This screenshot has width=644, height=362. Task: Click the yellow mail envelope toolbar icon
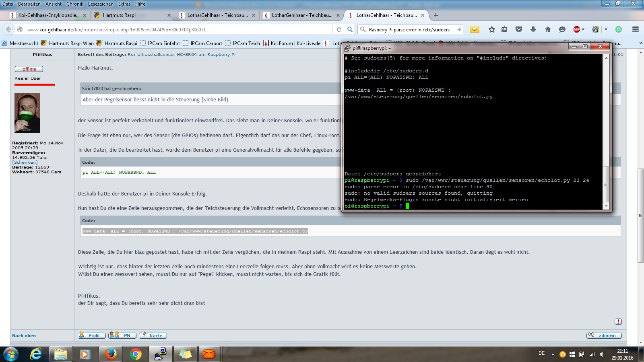pyautogui.click(x=475, y=29)
